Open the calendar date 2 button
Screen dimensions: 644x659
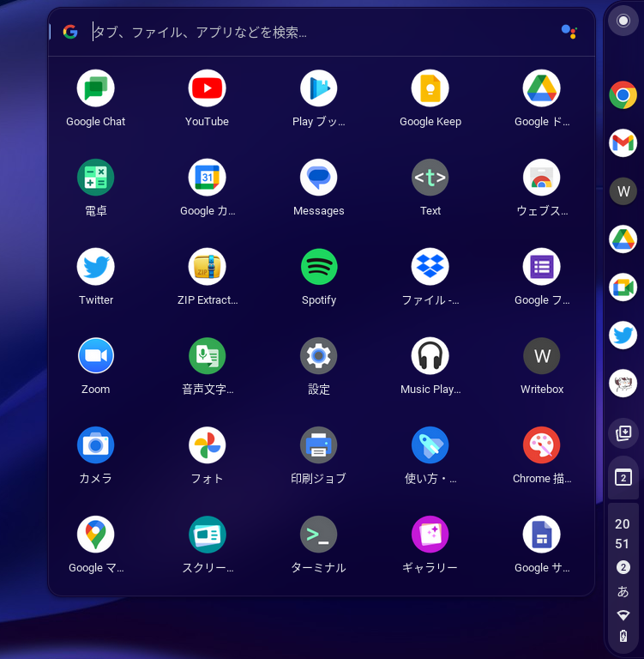tap(623, 478)
